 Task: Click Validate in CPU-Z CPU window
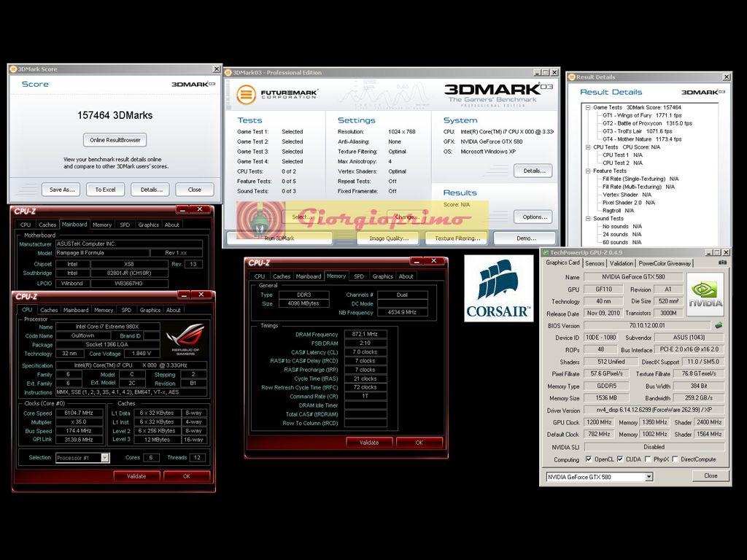click(136, 476)
